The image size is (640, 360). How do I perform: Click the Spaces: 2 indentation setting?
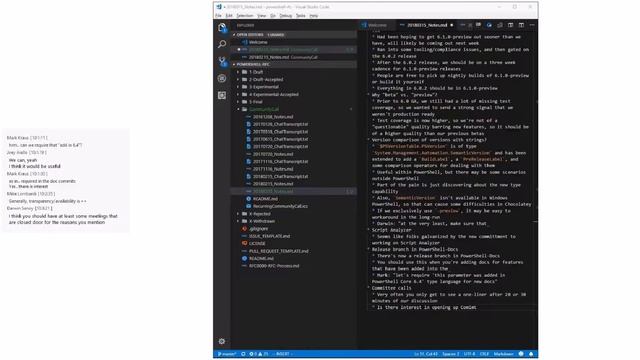[451, 354]
